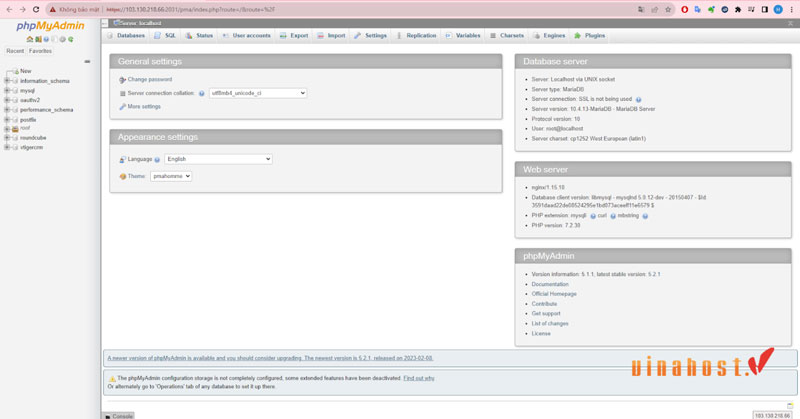Click the Home icon under phpMyAdmin logo
This screenshot has height=419, width=800.
pyautogui.click(x=30, y=39)
